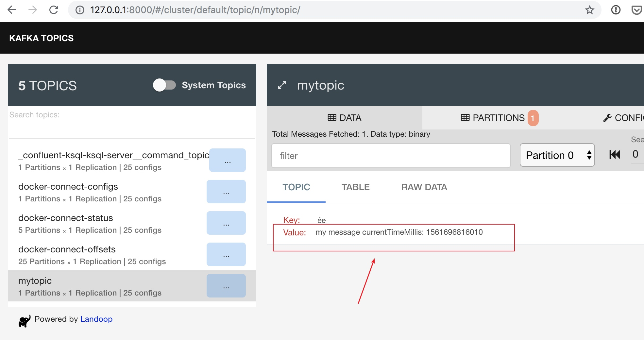
Task: Expand the mytopic panel to fullscreen
Action: pos(282,85)
